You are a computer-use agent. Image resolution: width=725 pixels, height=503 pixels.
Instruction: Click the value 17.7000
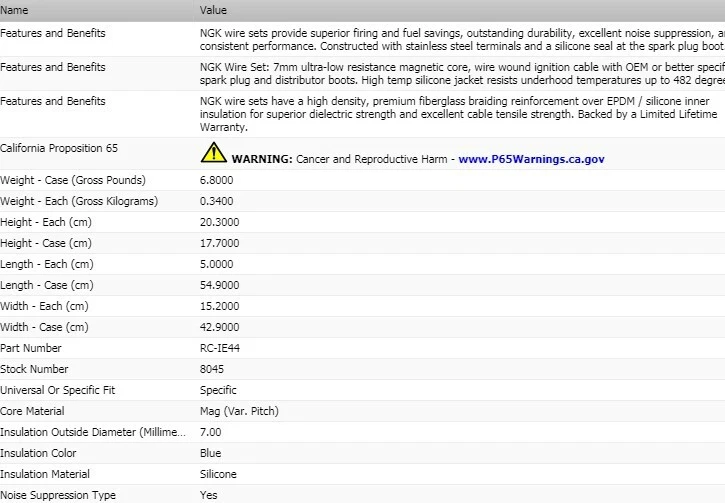[x=220, y=243]
